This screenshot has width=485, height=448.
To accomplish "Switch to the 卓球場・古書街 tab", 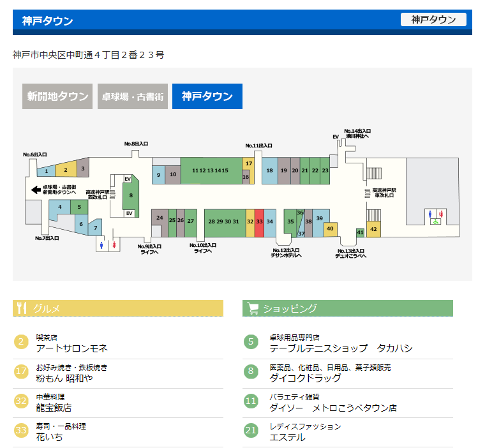I will click(x=133, y=96).
